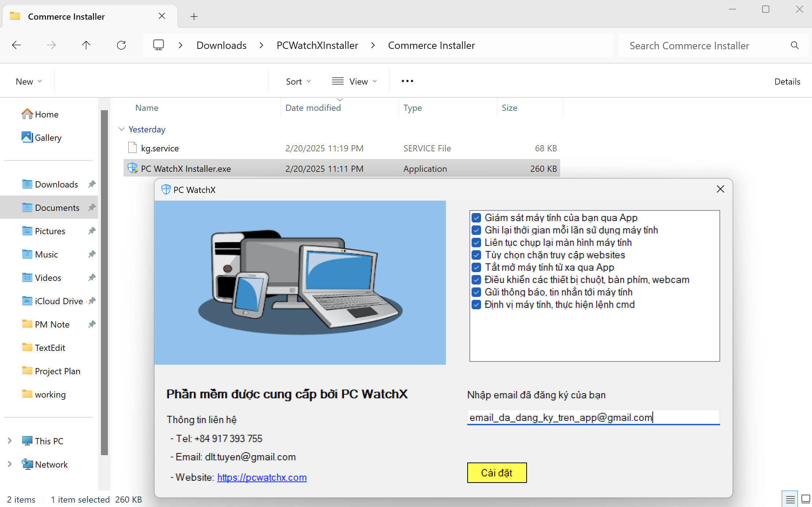Click the pin icon next to PM Note
Viewport: 812px width, 507px height.
point(92,324)
